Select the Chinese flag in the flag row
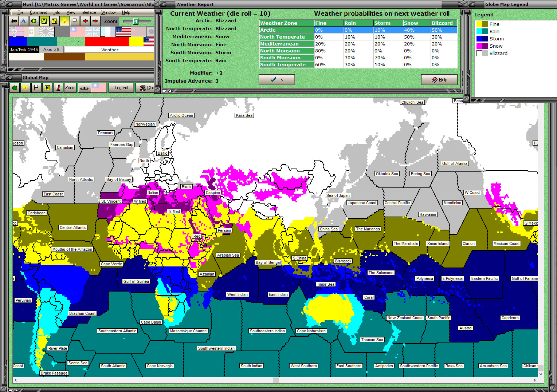Image resolution: width=557 pixels, height=392 pixels. pos(77,32)
